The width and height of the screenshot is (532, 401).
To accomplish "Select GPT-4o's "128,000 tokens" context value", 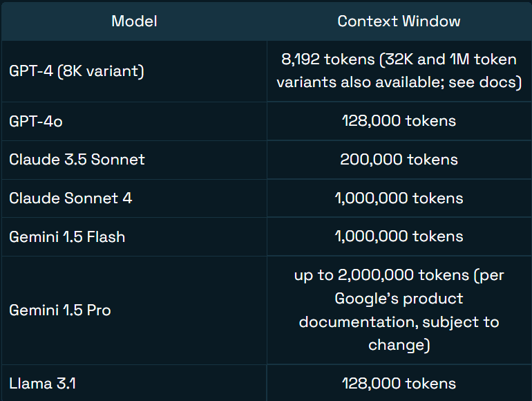I will [399, 121].
